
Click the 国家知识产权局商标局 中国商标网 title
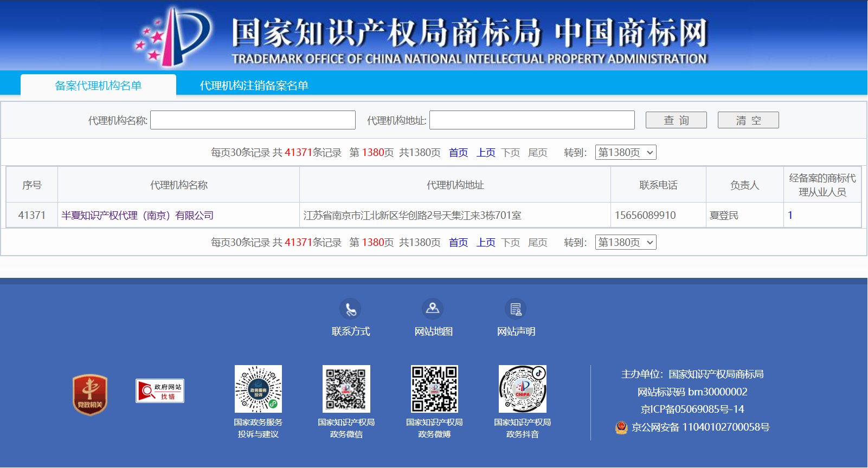tap(470, 32)
